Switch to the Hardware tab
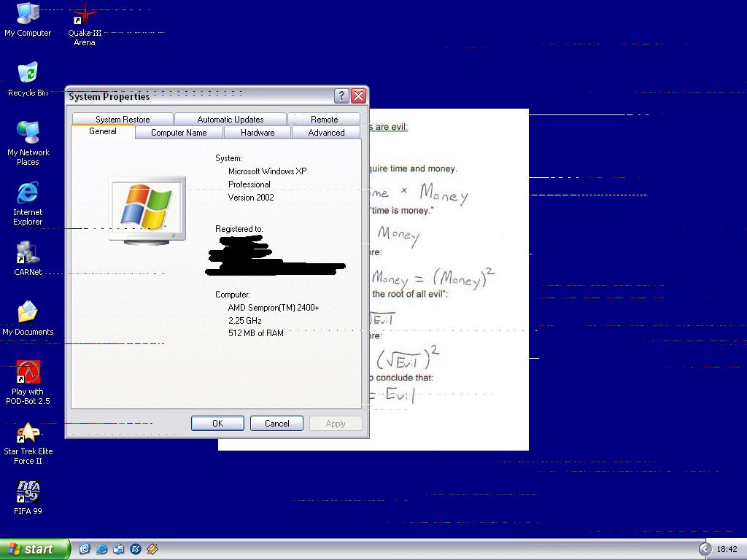 (258, 133)
